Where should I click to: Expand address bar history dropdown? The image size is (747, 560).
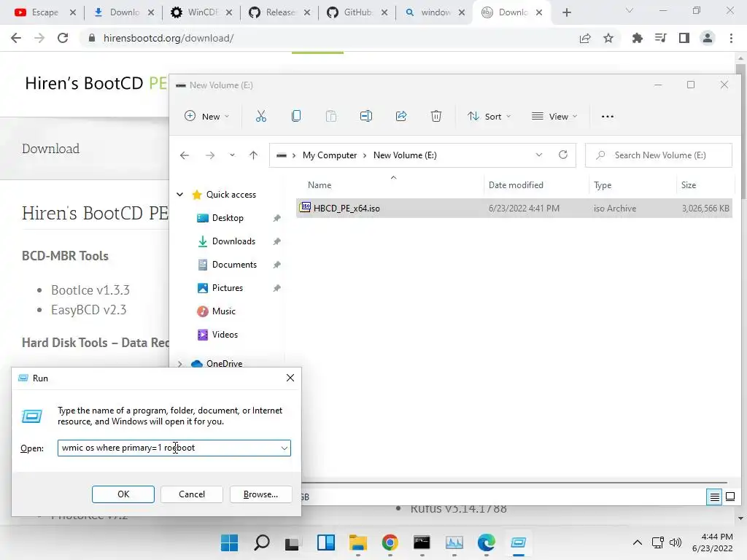coord(539,155)
